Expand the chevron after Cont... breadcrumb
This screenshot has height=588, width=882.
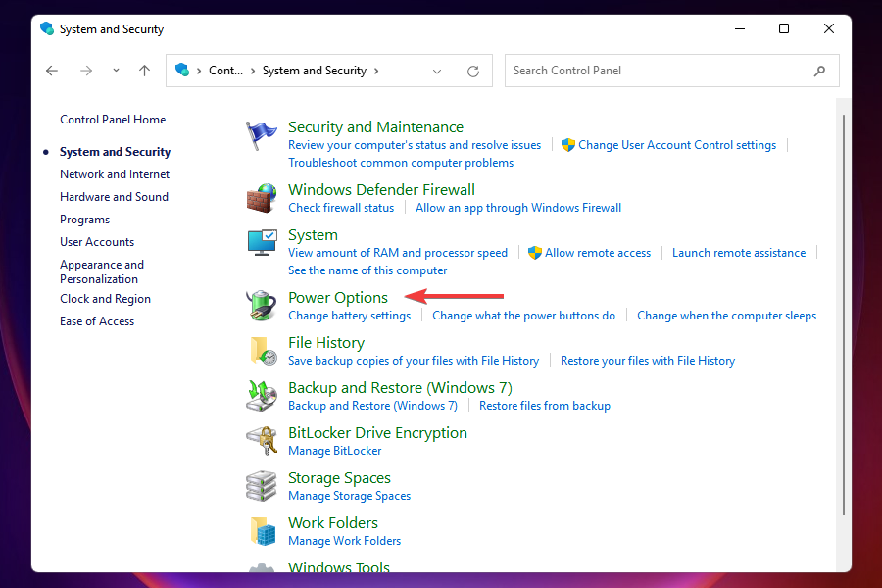pos(253,71)
